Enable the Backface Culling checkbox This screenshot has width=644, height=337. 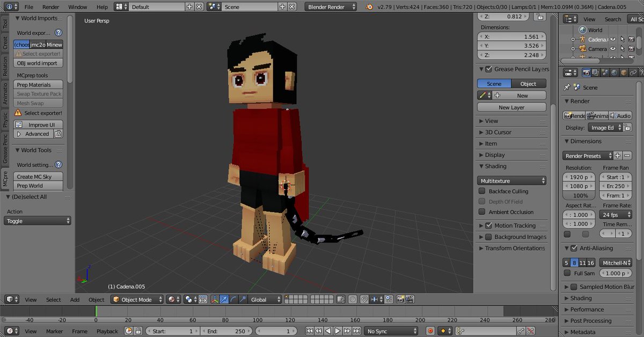coord(481,192)
